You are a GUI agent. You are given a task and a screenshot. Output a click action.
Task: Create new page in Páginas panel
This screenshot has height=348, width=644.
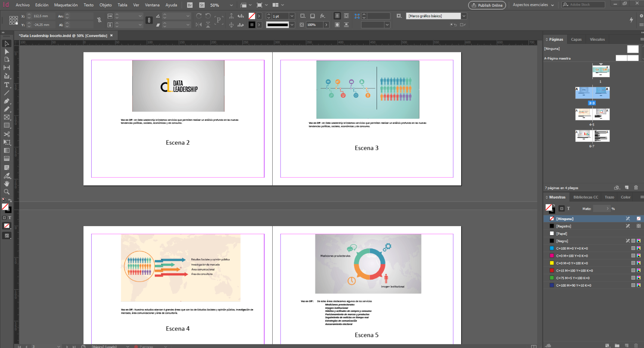[x=627, y=188]
